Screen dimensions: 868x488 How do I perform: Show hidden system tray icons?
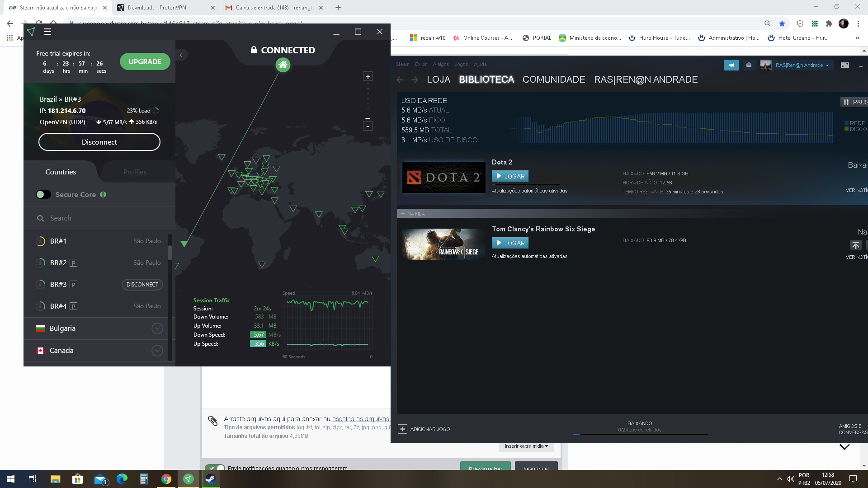(x=779, y=479)
